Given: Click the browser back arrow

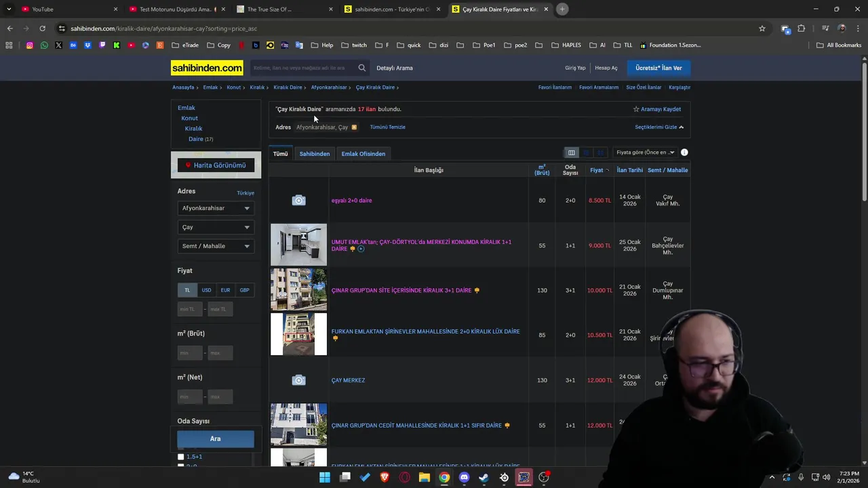Looking at the screenshot, I should 9,28.
